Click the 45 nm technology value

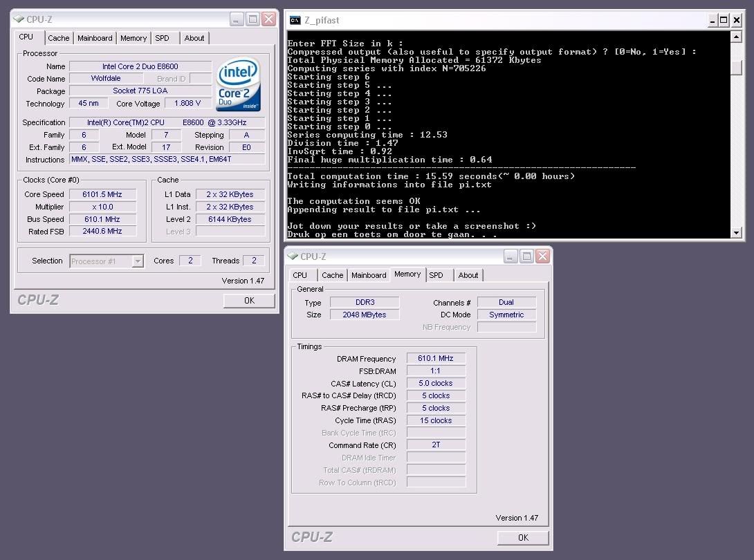click(x=89, y=103)
